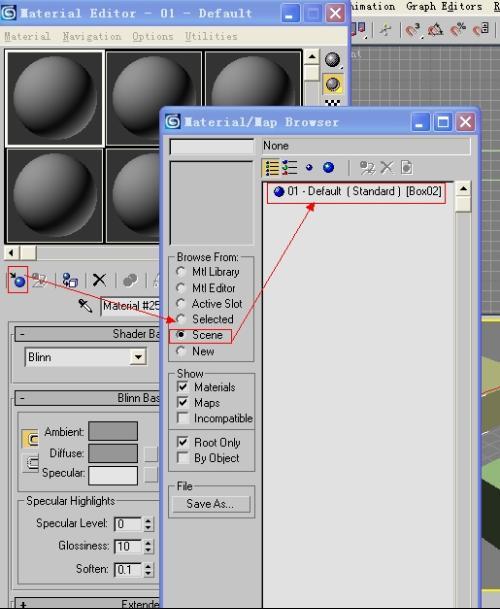
Task: Click the Sample Type sphere icon
Action: pyautogui.click(x=333, y=60)
